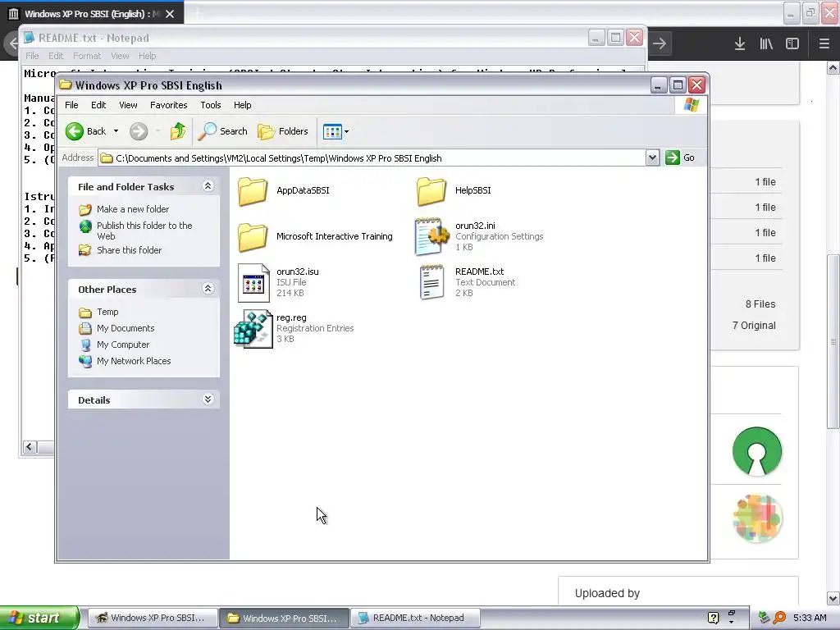Click the green Back arrow in Explorer

(x=75, y=131)
